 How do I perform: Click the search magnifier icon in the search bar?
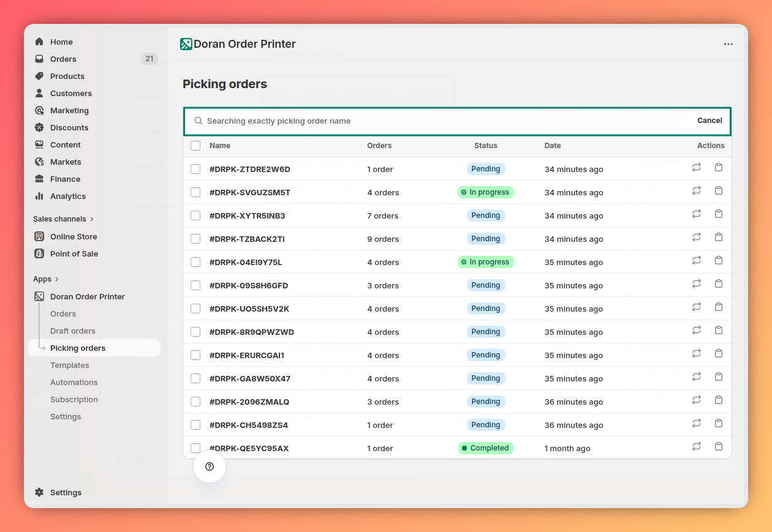point(199,121)
